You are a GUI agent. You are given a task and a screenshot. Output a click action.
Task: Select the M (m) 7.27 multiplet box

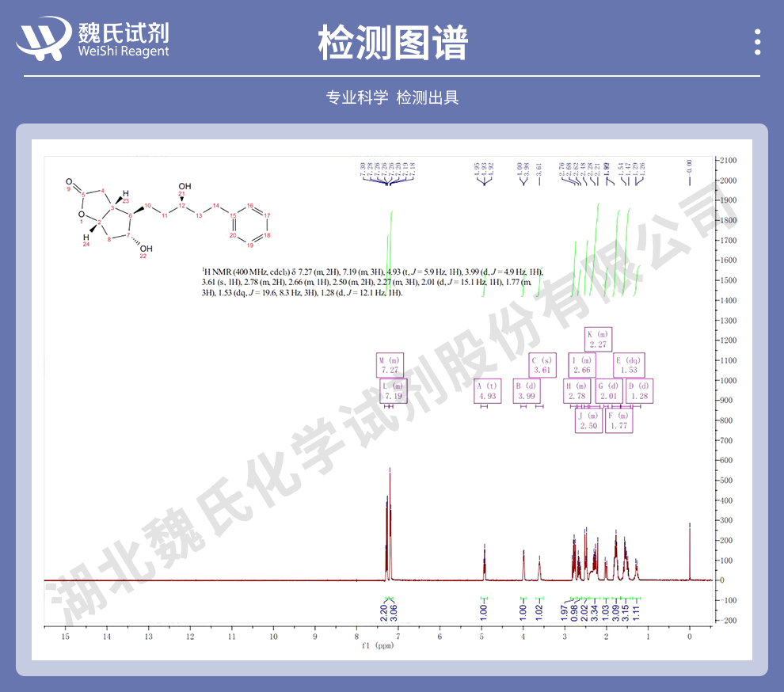[390, 365]
